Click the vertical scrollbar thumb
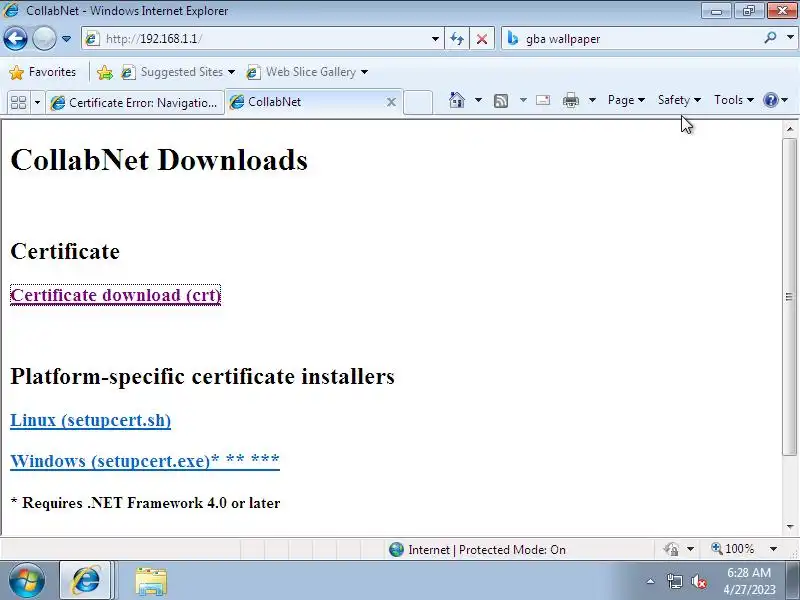800x600 pixels. pyautogui.click(x=789, y=296)
